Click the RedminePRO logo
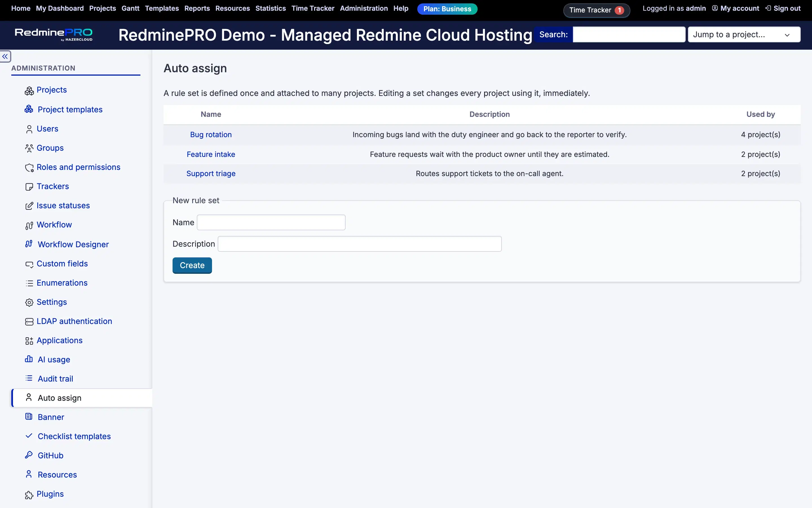The image size is (812, 508). 54,35
